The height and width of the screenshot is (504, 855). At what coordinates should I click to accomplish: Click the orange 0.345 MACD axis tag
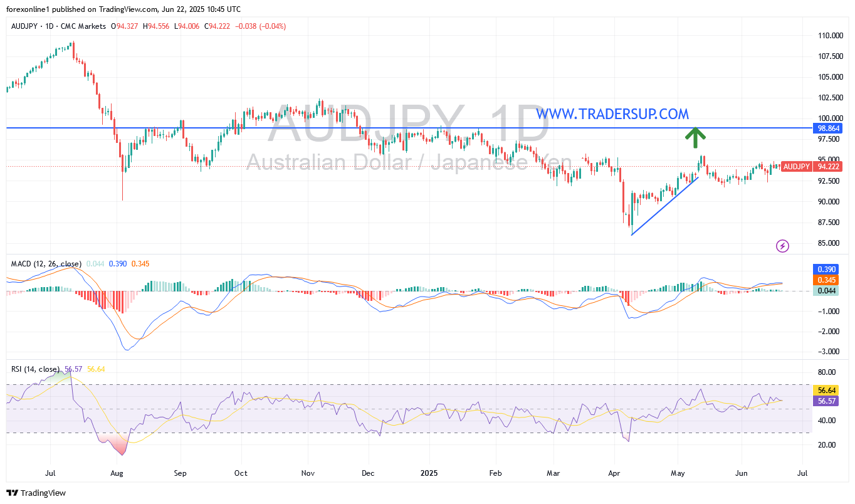(826, 280)
